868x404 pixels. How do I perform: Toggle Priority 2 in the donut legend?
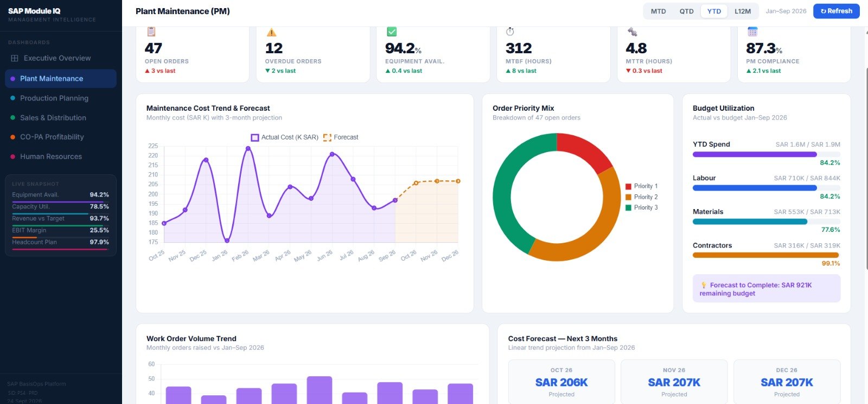coord(641,197)
